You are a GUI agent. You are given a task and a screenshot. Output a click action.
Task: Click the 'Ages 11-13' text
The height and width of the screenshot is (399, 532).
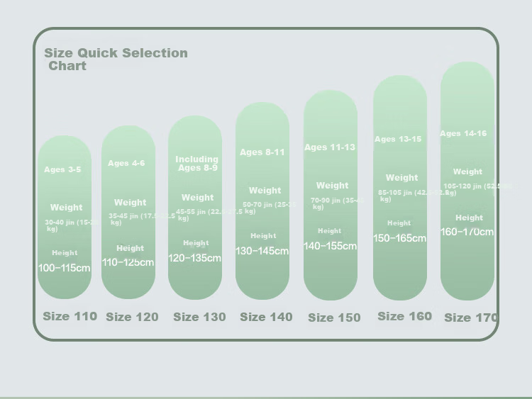330,147
